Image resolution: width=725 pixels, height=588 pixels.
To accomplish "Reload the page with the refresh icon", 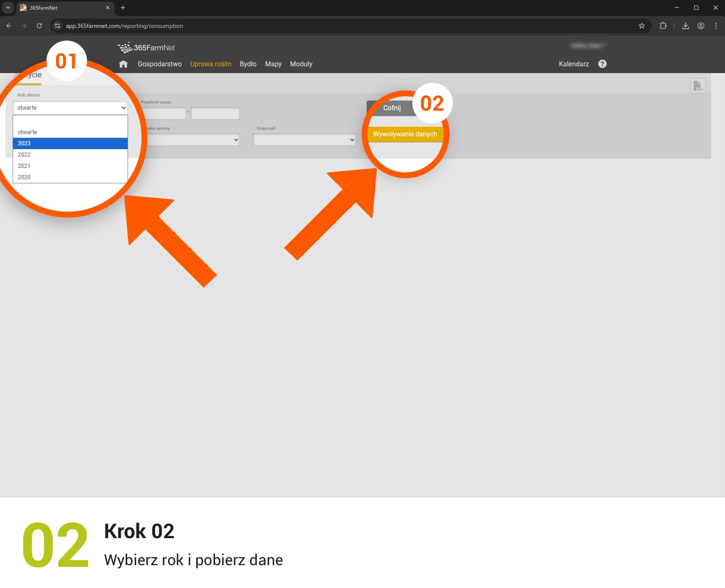I will (x=39, y=26).
